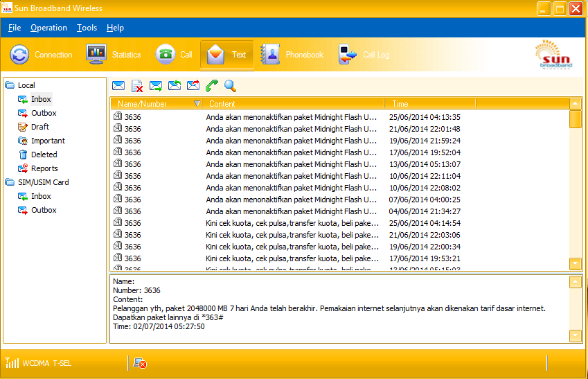This screenshot has height=379, width=588.
Task: Open the Help menu
Action: coord(115,28)
